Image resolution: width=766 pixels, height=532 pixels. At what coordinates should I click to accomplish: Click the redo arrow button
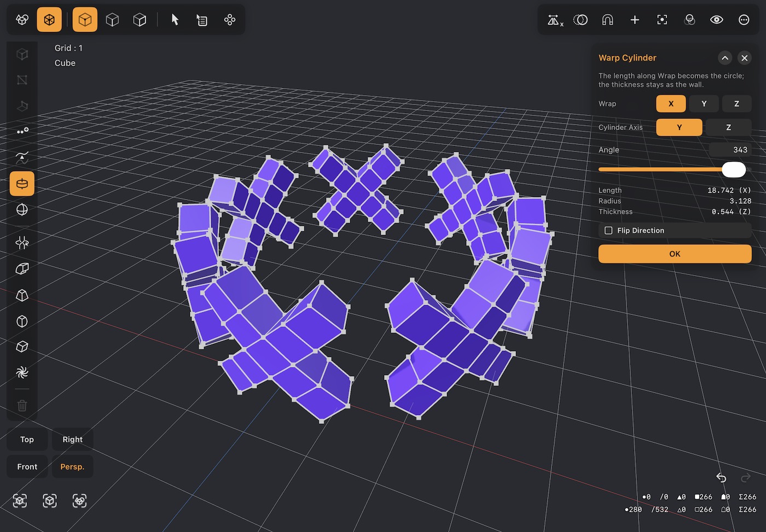(x=745, y=478)
